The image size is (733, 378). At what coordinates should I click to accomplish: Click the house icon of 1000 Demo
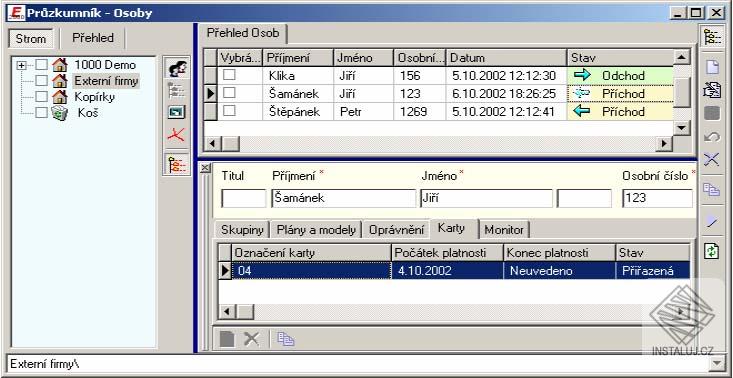click(59, 65)
